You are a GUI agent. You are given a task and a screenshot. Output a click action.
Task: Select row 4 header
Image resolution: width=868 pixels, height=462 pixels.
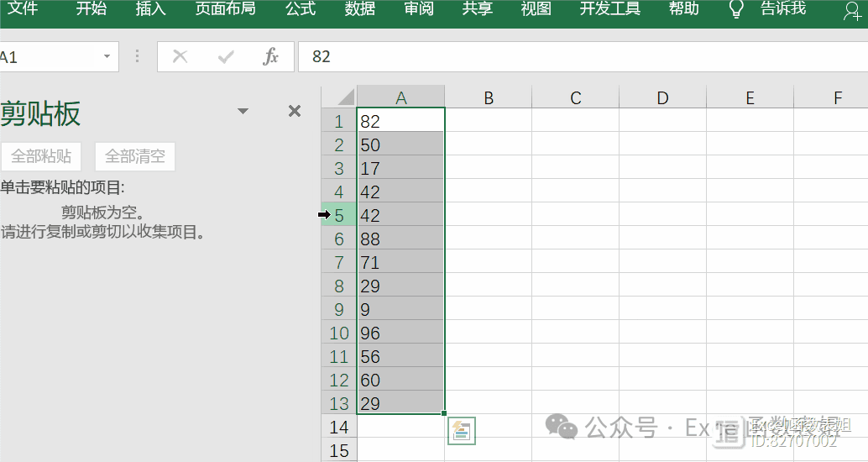[x=339, y=192]
